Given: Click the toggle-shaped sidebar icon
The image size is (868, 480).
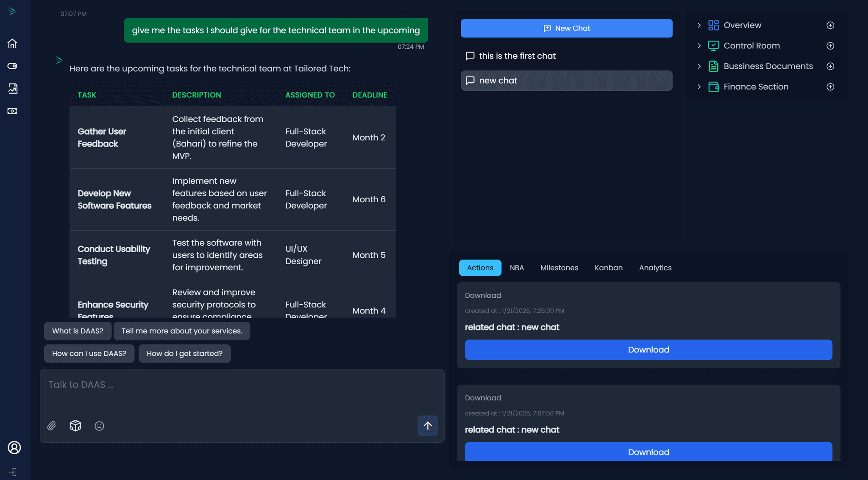Looking at the screenshot, I should (x=12, y=66).
